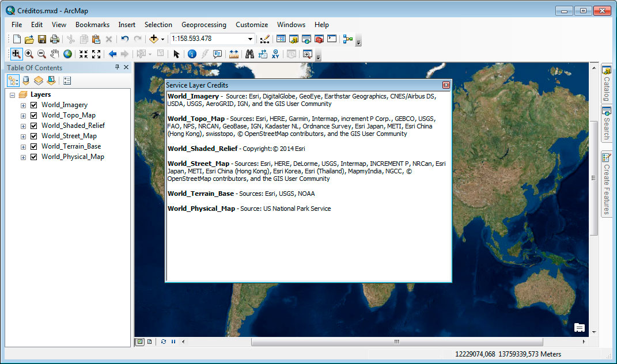The height and width of the screenshot is (364, 617).
Task: Disable the World_Terrain_Base layer
Action: [34, 146]
